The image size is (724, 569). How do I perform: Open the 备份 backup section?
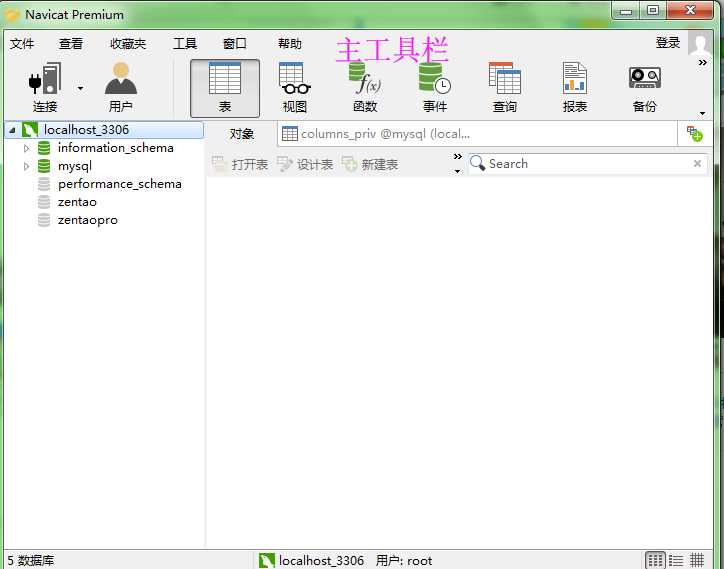(645, 88)
